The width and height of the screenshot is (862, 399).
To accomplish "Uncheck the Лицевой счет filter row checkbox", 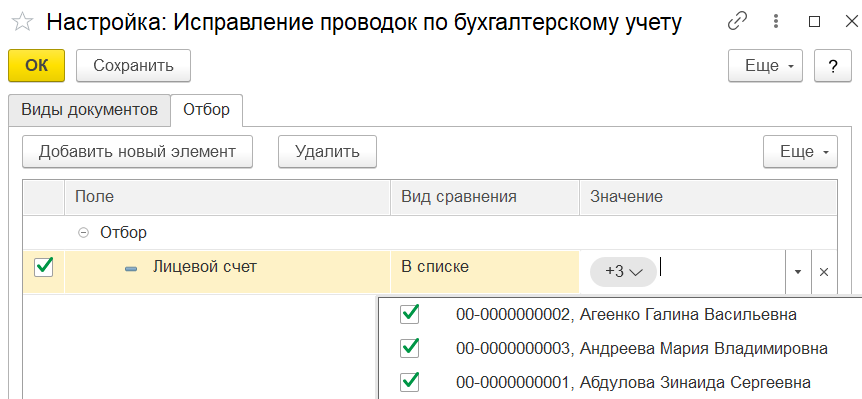I will point(43,268).
